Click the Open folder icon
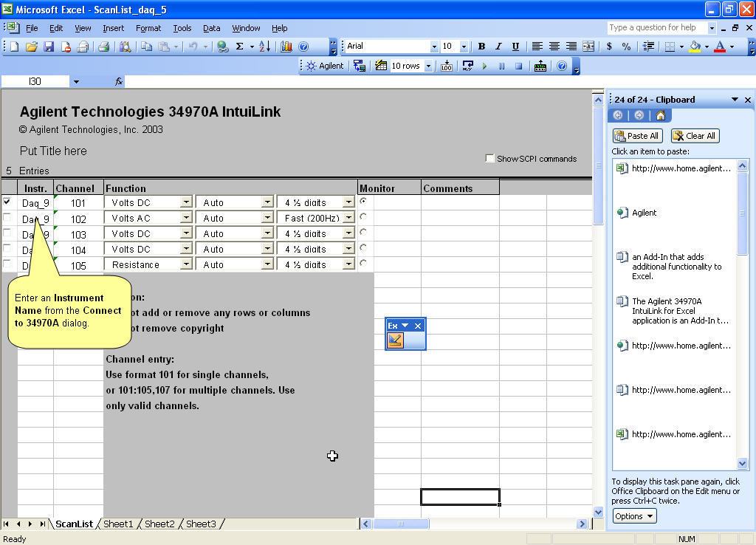756x545 pixels. [32, 47]
